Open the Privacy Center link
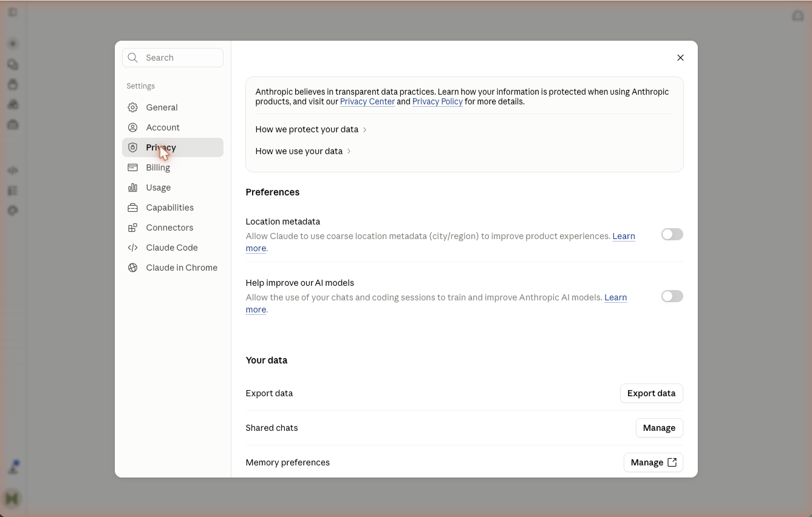Viewport: 812px width, 517px height. pos(367,101)
